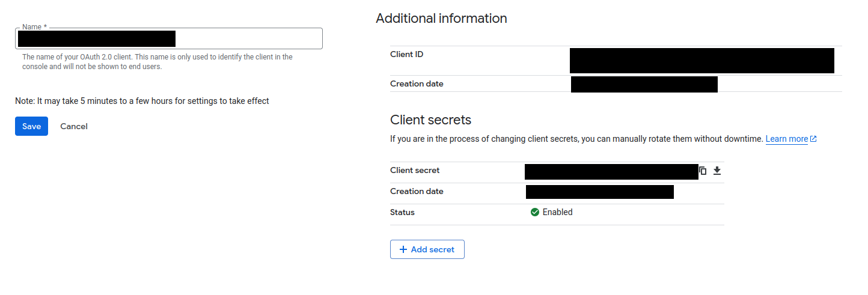Image resolution: width=868 pixels, height=295 pixels.
Task: Open the Learn more link
Action: click(x=787, y=139)
